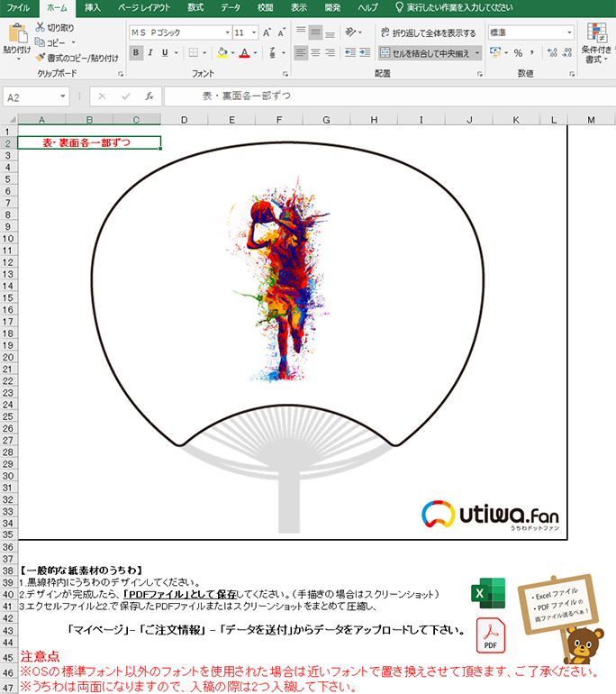Screen dimensions: 616x694
Task: Expand the number format combo box
Action: point(569,32)
